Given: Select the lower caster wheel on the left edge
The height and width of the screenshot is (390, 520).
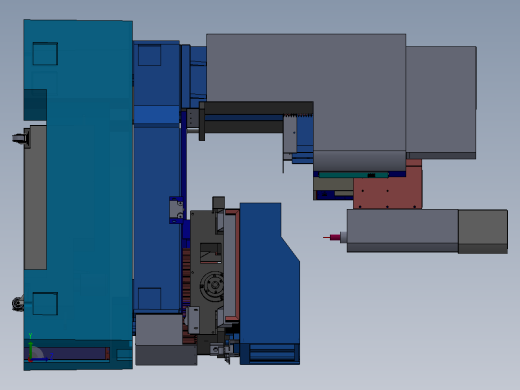Looking at the screenshot, I should tap(18, 304).
